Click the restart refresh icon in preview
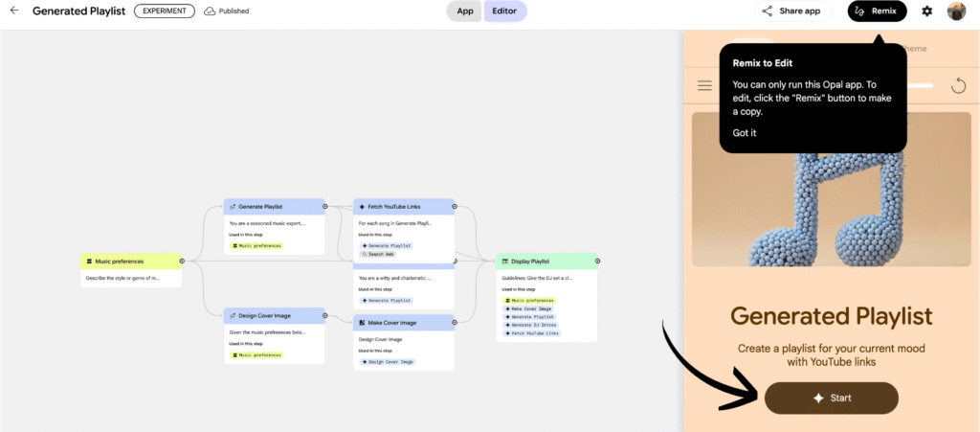Screen dimensions: 980x432 tap(958, 85)
